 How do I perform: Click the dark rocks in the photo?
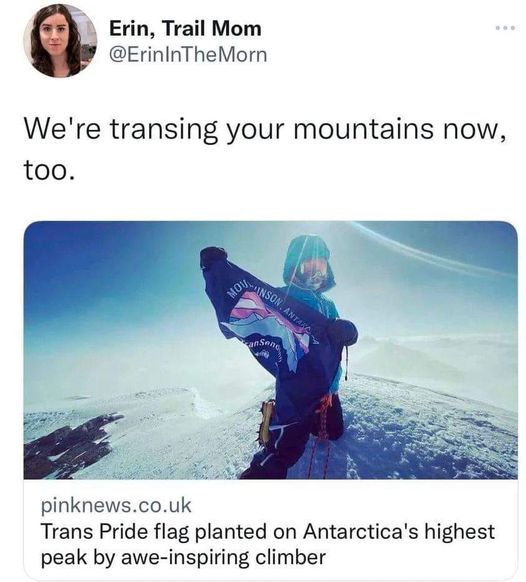[72, 444]
